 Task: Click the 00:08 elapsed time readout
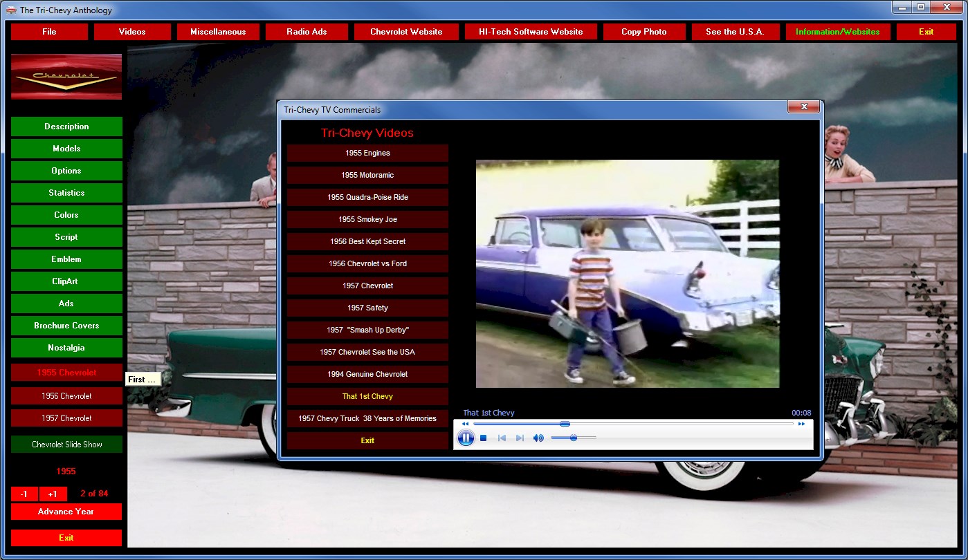(801, 413)
